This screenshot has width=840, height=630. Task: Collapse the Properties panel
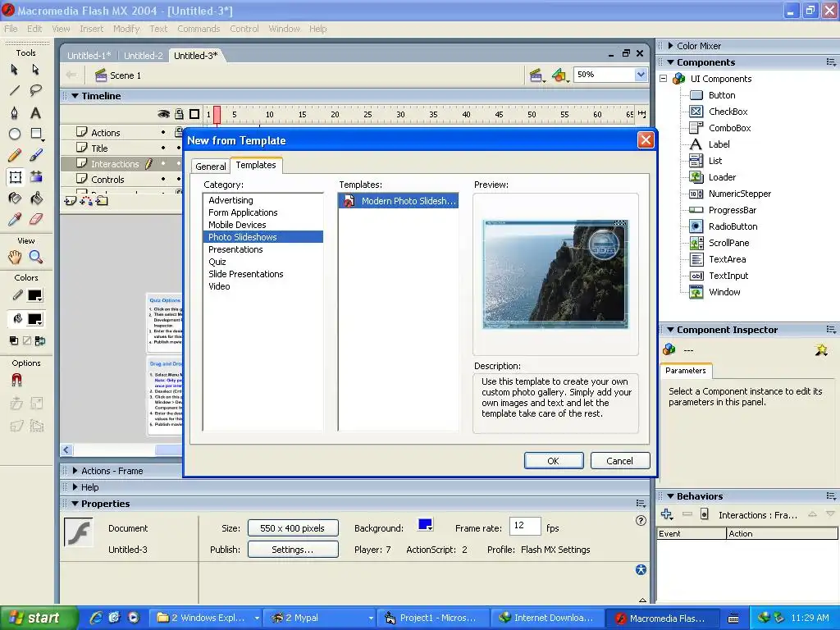(75, 504)
